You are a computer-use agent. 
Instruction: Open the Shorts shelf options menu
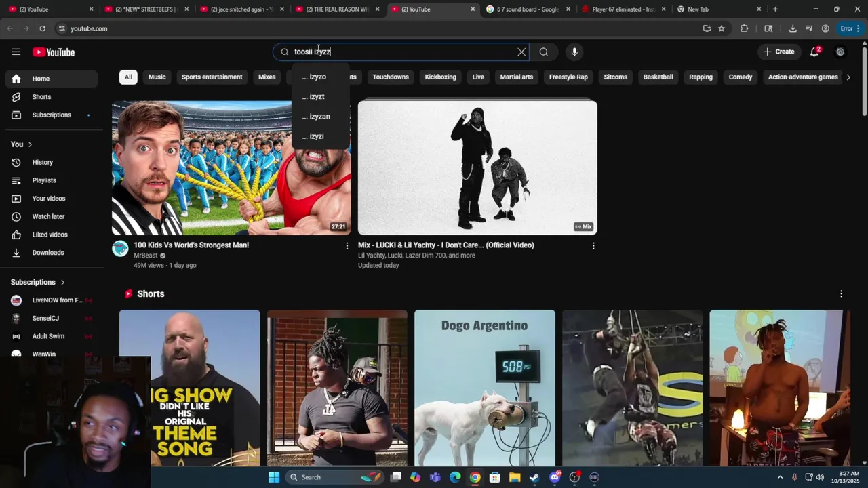point(841,294)
